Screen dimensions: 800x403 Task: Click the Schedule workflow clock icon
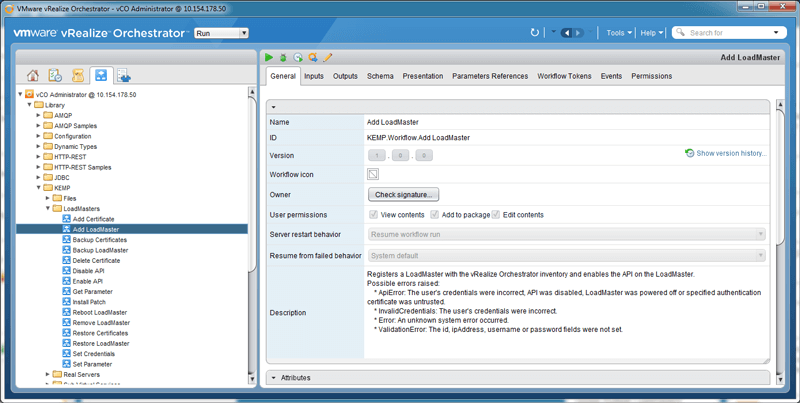298,58
